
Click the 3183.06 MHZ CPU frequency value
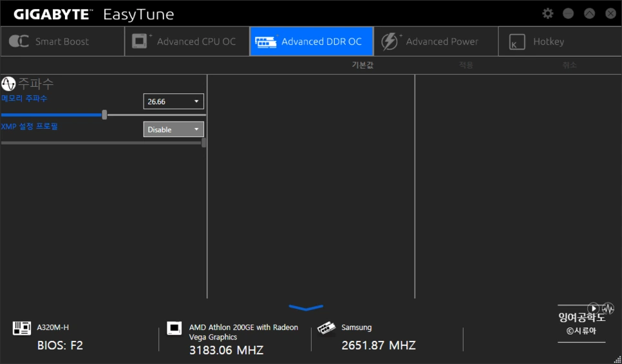click(226, 350)
